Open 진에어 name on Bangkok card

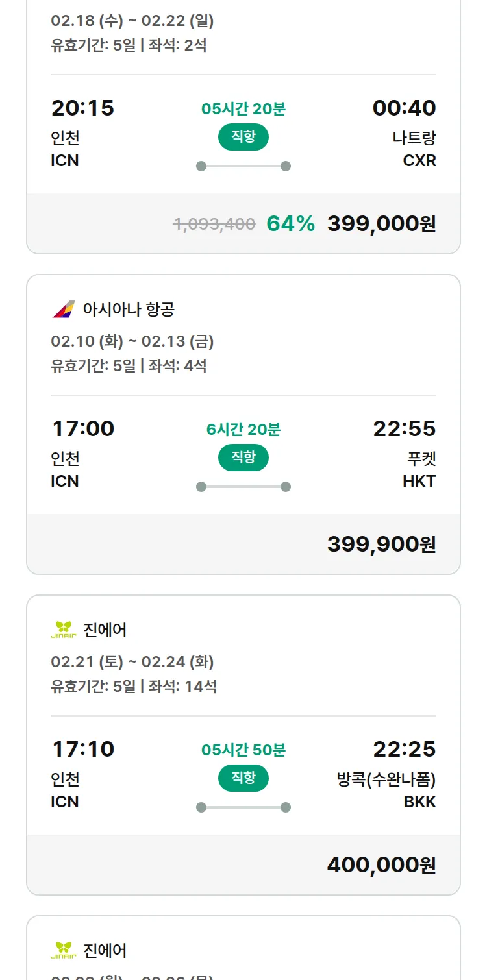(x=105, y=630)
